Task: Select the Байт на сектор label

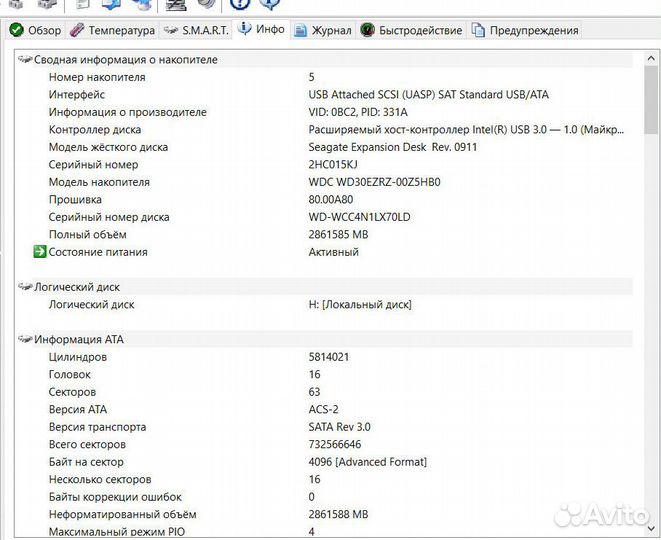Action: 86,462
